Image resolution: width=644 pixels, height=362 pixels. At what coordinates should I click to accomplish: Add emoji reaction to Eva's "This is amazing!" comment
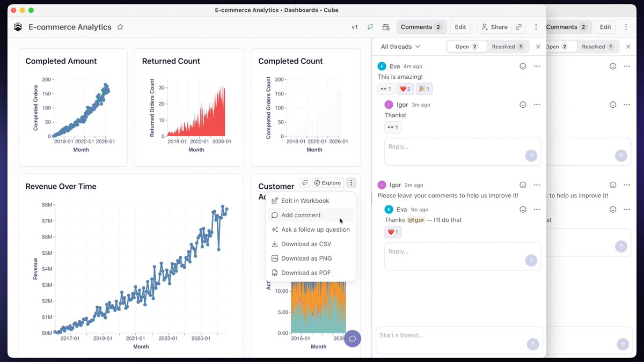523,66
